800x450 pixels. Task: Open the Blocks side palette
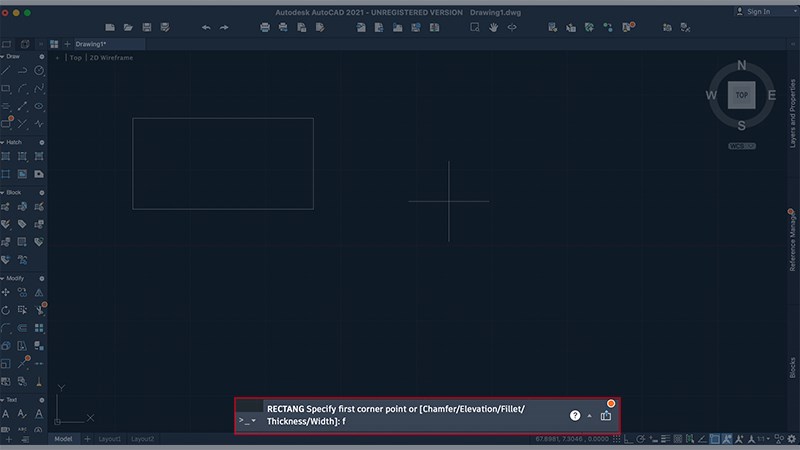pyautogui.click(x=792, y=367)
